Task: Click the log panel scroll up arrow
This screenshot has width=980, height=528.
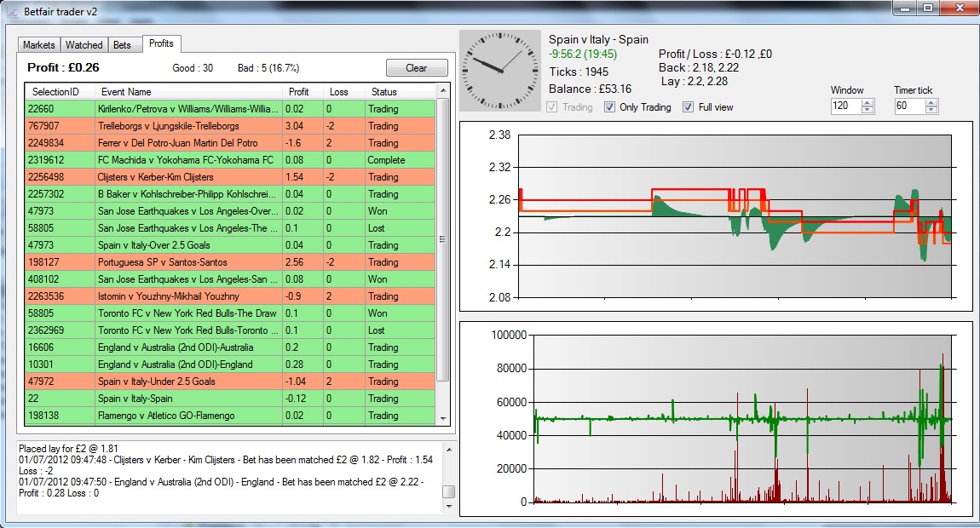Action: 448,449
